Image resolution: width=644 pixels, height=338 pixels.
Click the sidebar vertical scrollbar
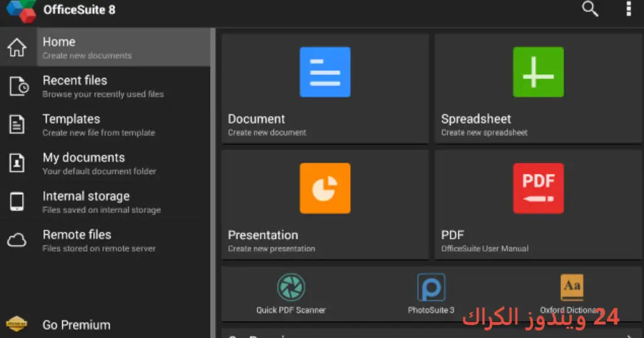[213, 183]
